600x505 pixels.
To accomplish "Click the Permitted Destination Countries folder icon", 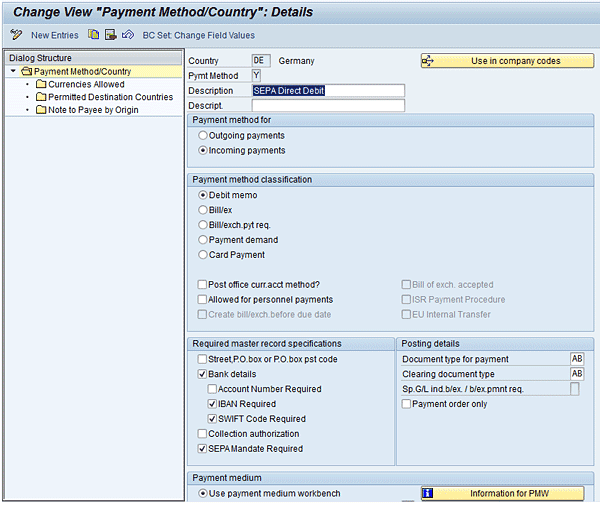I will click(41, 97).
